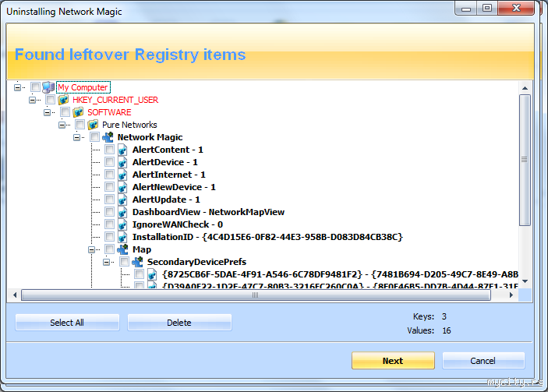Viewport: 548px width, 392px height.
Task: Check the SOFTWARE checkbox
Action: click(65, 111)
